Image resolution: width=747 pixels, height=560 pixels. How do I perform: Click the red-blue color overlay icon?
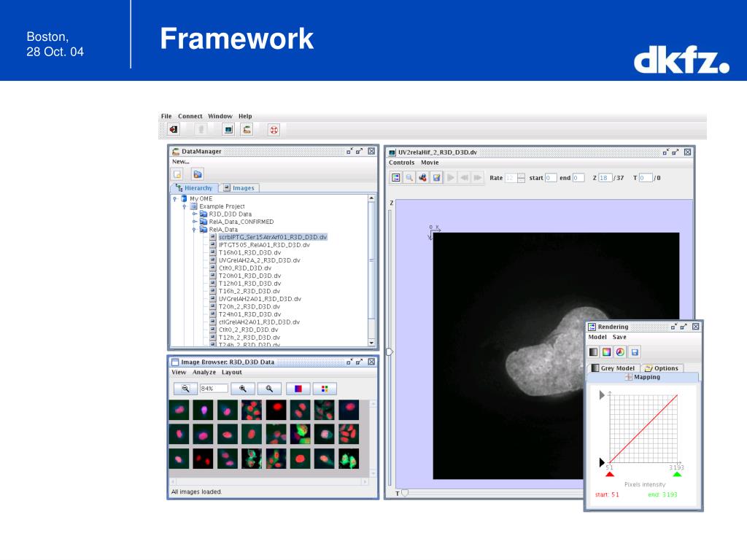pyautogui.click(x=298, y=389)
